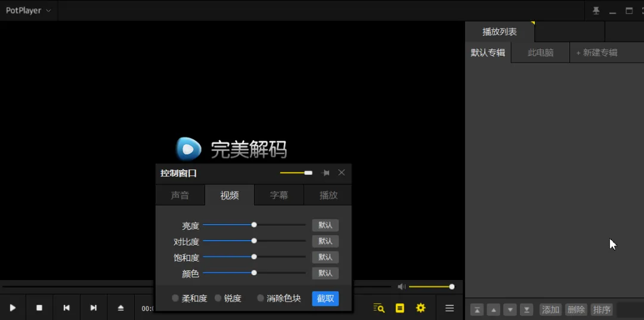644x320 pixels.
Task: Pin the 控制窗口 panel
Action: click(326, 173)
